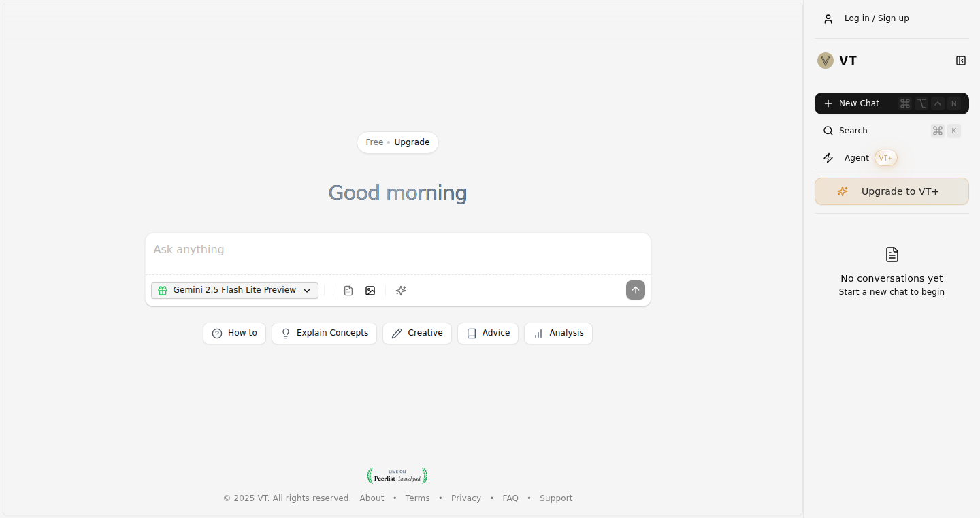Select the Analysis suggestion chip
The width and height of the screenshot is (980, 518).
click(x=558, y=334)
